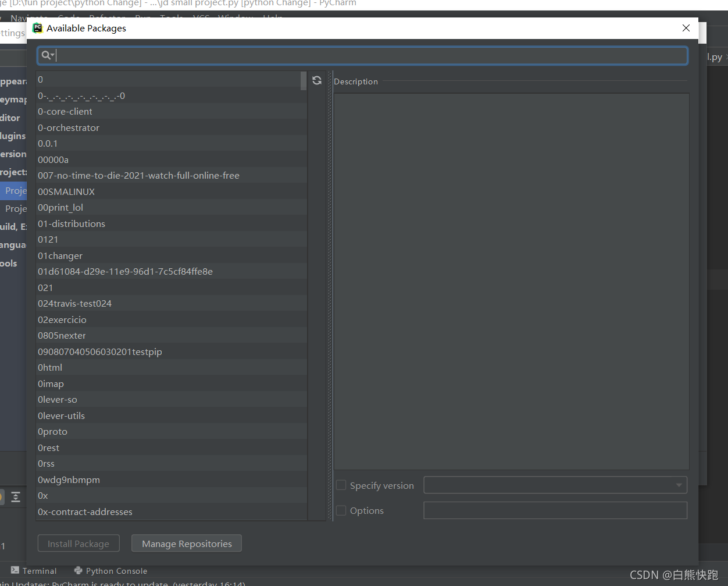The image size is (728, 586).
Task: Select the '021' package
Action: tap(172, 287)
